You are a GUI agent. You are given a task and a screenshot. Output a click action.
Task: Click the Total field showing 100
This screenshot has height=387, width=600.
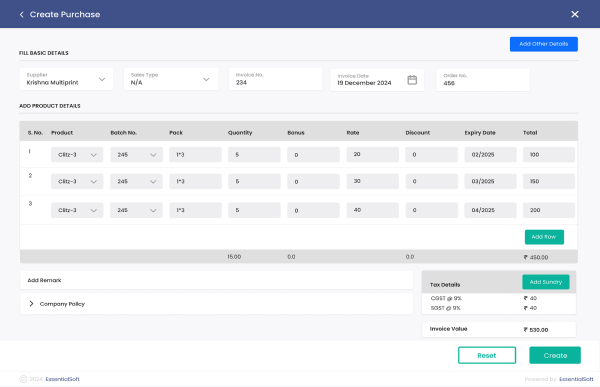[549, 155]
